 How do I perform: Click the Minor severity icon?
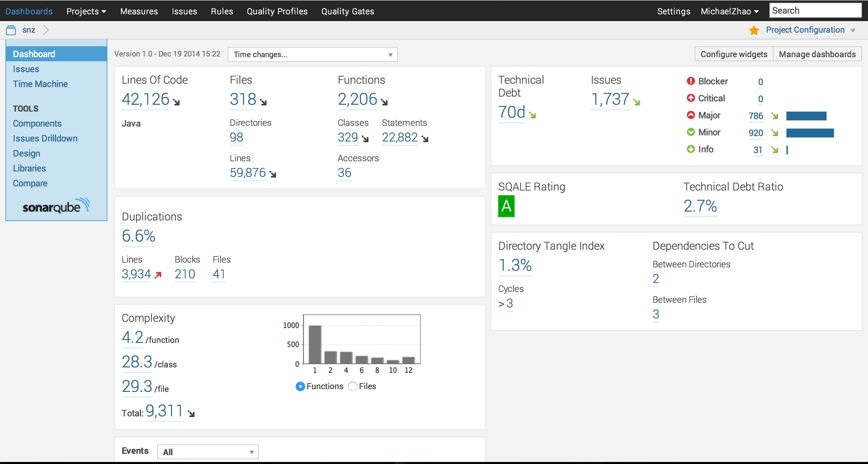point(691,132)
